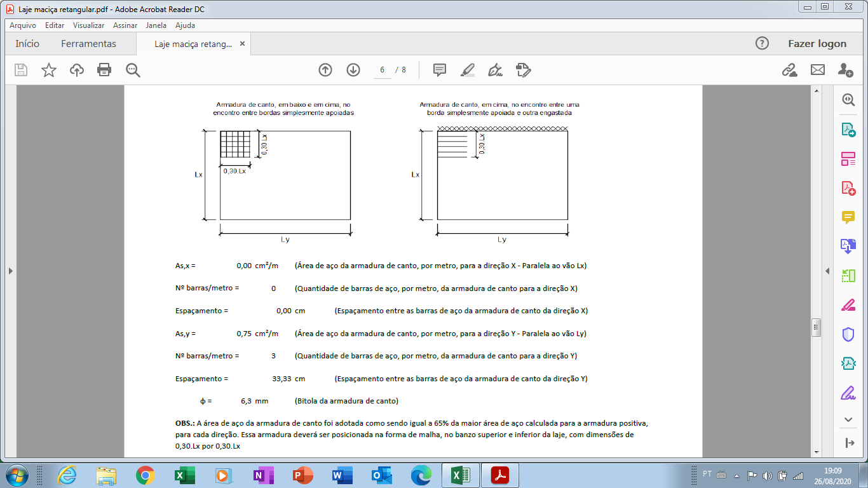
Task: Share a link to the file
Action: (x=789, y=70)
